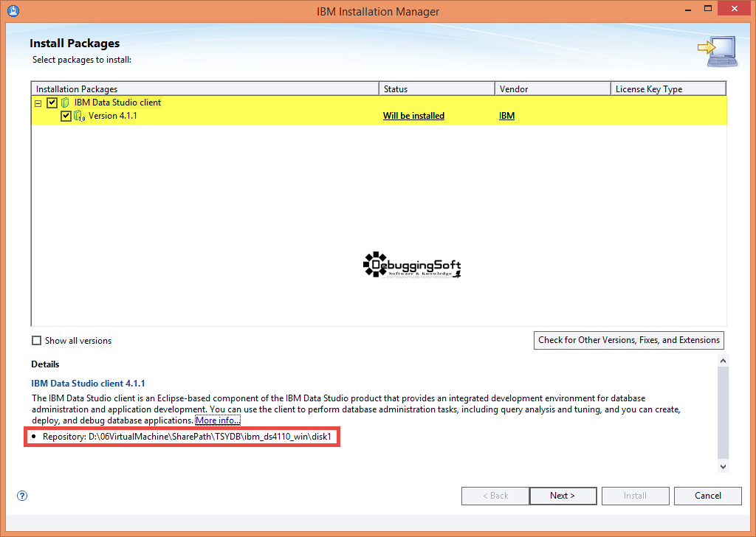Viewport: 756px width, 537px height.
Task: Click the IBM Data Studio client 4.1.1 heading
Action: click(x=89, y=384)
